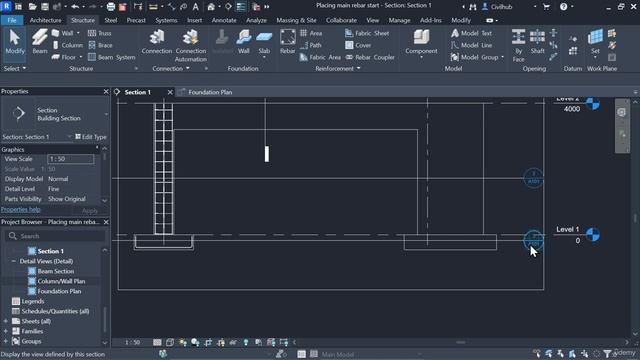Close the Properties palette

pos(106,91)
